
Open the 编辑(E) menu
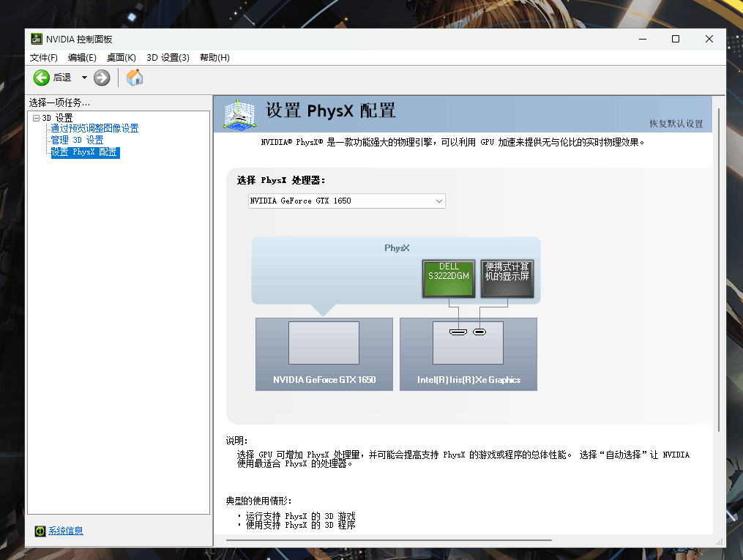point(82,58)
